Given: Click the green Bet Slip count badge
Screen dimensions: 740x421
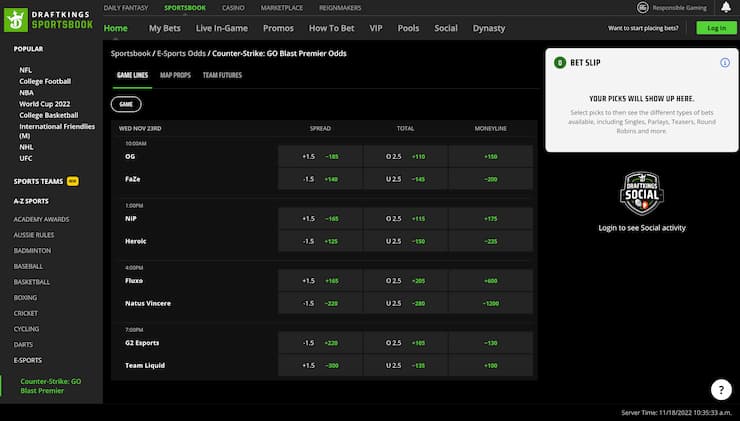Looking at the screenshot, I should (x=559, y=62).
